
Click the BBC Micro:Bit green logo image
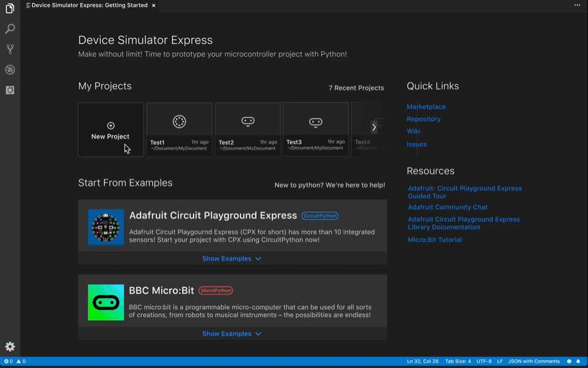point(106,302)
